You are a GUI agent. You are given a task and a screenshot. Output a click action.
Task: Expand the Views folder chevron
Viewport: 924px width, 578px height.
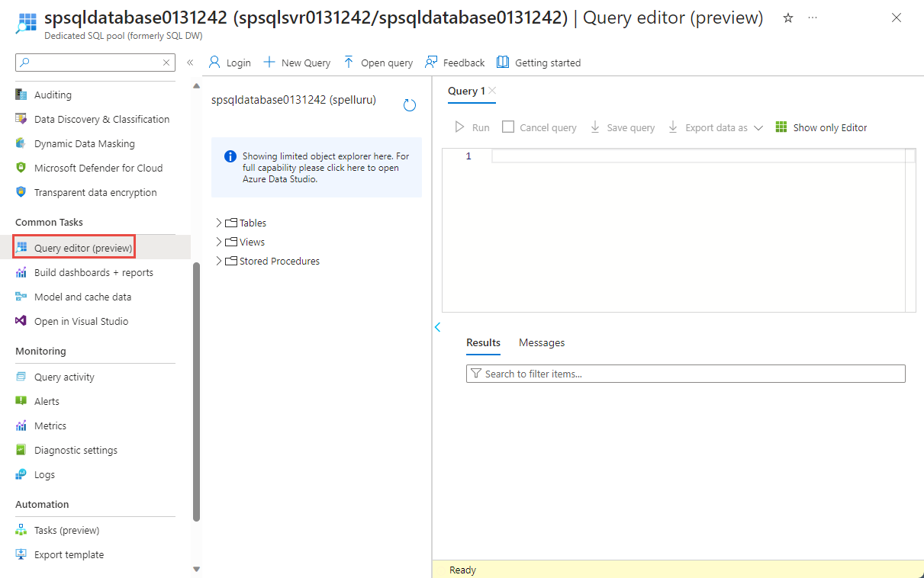pos(219,242)
